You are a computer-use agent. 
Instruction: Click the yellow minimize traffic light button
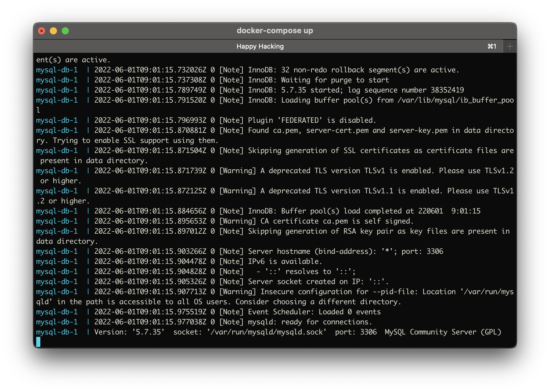tap(53, 31)
